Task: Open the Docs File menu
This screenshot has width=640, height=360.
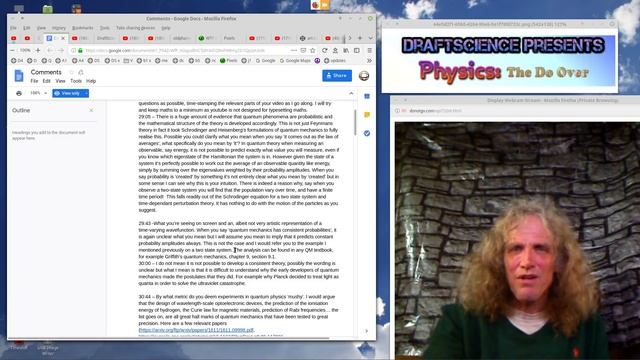Action: tap(34, 81)
